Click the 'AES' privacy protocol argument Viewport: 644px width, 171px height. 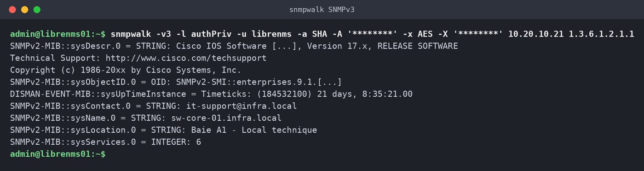pyautogui.click(x=425, y=34)
